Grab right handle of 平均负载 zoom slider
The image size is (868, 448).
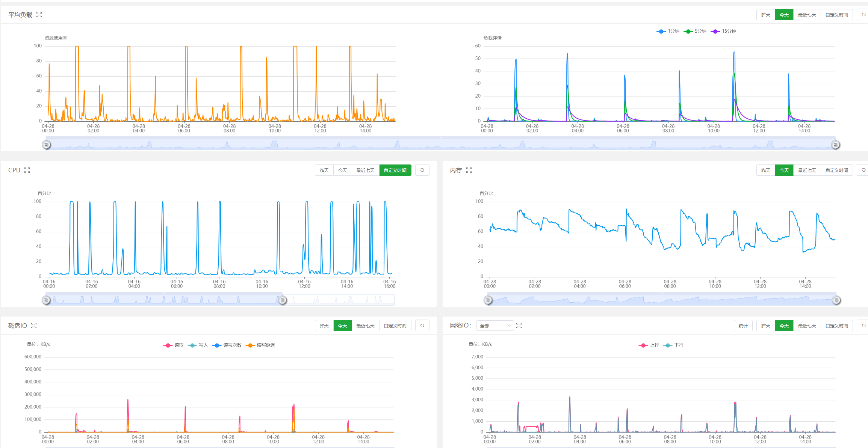(x=836, y=145)
